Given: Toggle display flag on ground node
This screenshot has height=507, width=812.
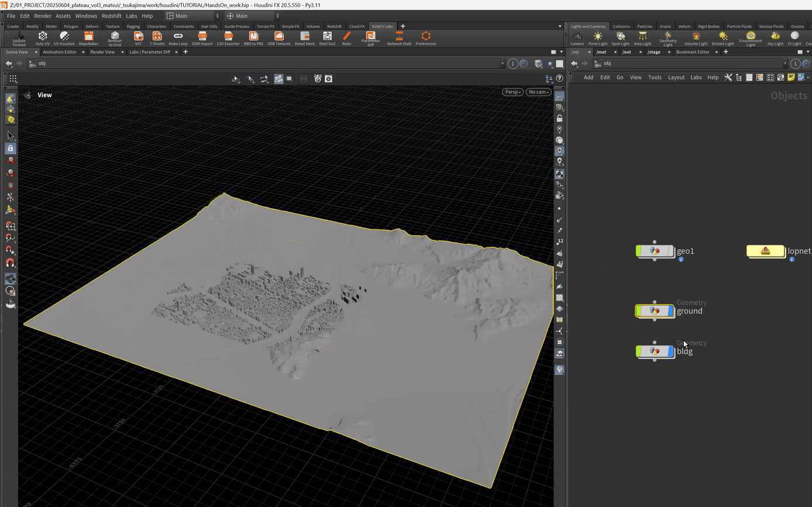Looking at the screenshot, I should point(670,311).
